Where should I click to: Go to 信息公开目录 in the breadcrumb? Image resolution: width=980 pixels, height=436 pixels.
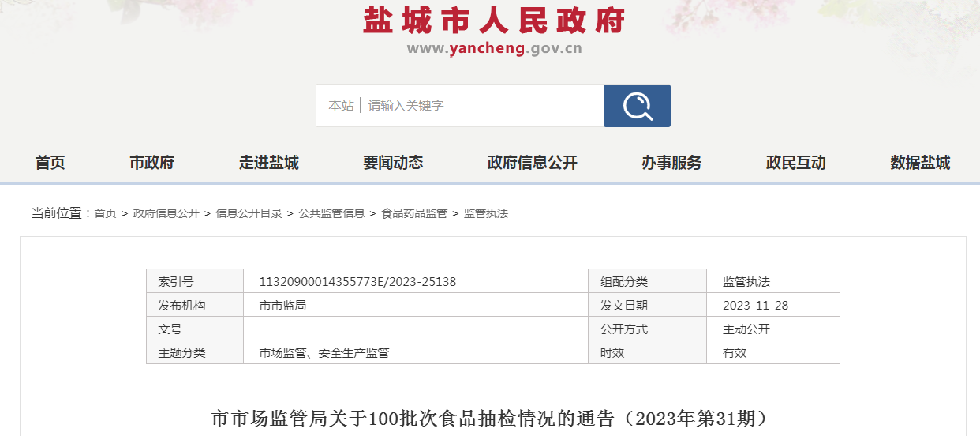(x=249, y=213)
